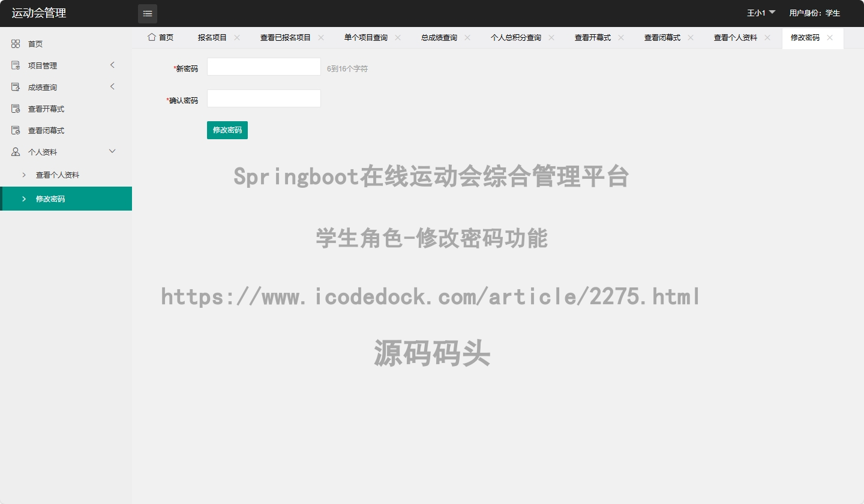This screenshot has width=864, height=504.
Task: Collapse the 个人资料 menu chevron
Action: point(112,151)
